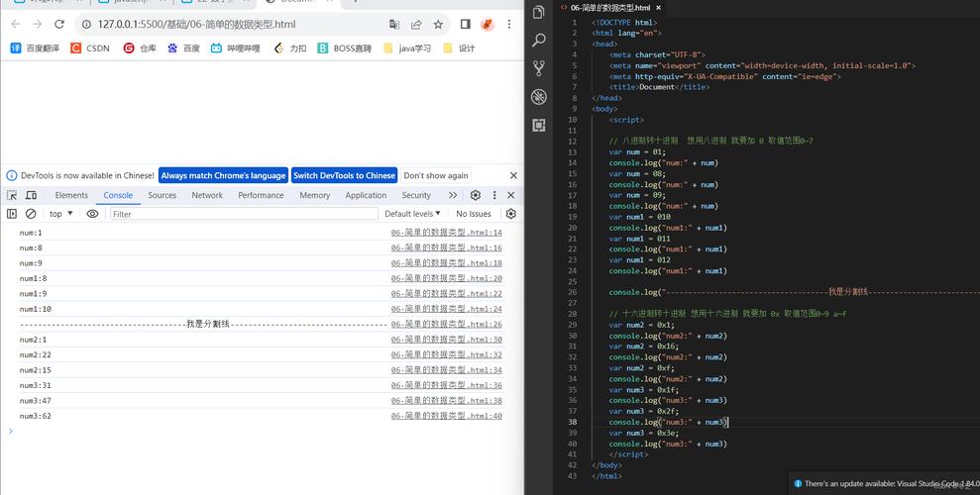This screenshot has width=980, height=495.
Task: Open source link html:14 for num:1
Action: pos(446,233)
